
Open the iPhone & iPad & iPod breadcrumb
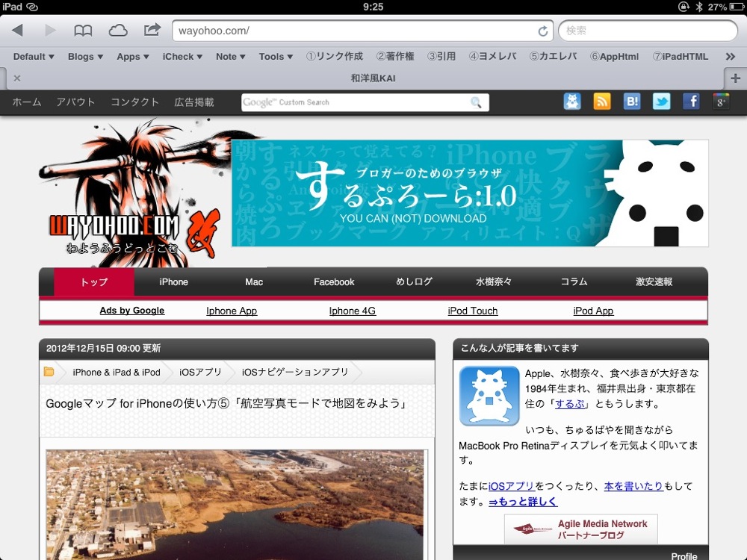pyautogui.click(x=117, y=373)
